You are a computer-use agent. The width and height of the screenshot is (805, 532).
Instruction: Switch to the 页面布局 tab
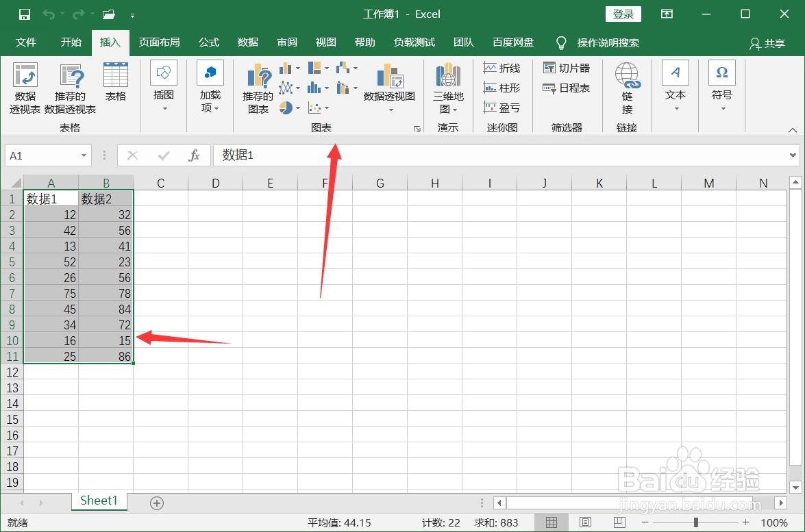(159, 42)
